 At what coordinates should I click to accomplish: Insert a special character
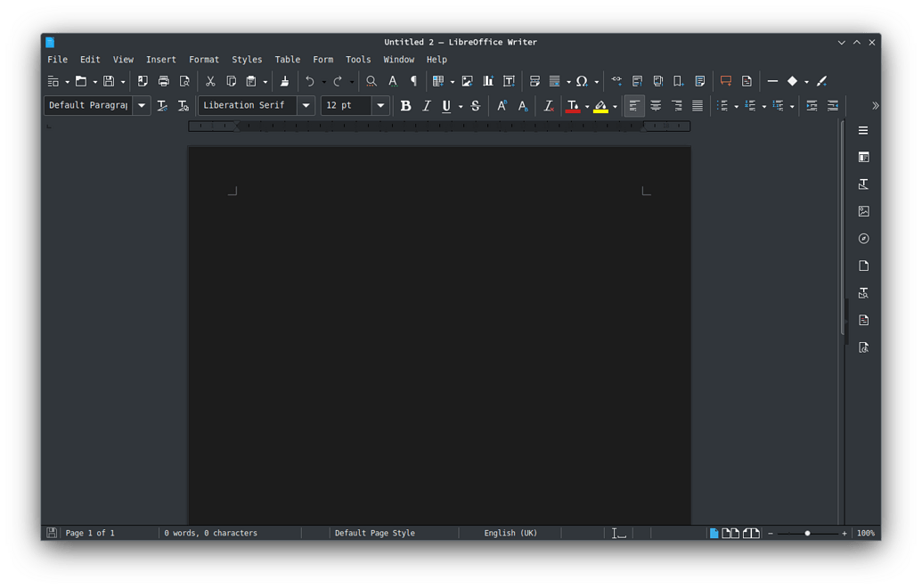[x=583, y=81]
